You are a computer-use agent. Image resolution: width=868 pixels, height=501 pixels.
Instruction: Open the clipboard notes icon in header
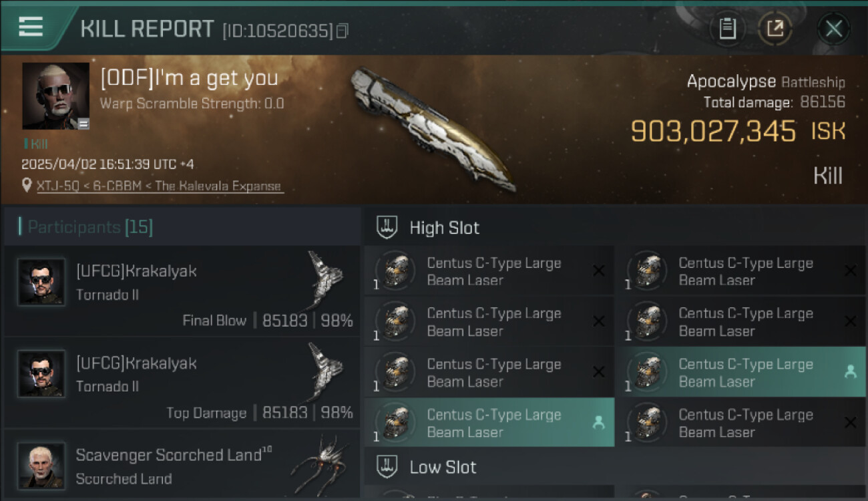[x=727, y=29]
